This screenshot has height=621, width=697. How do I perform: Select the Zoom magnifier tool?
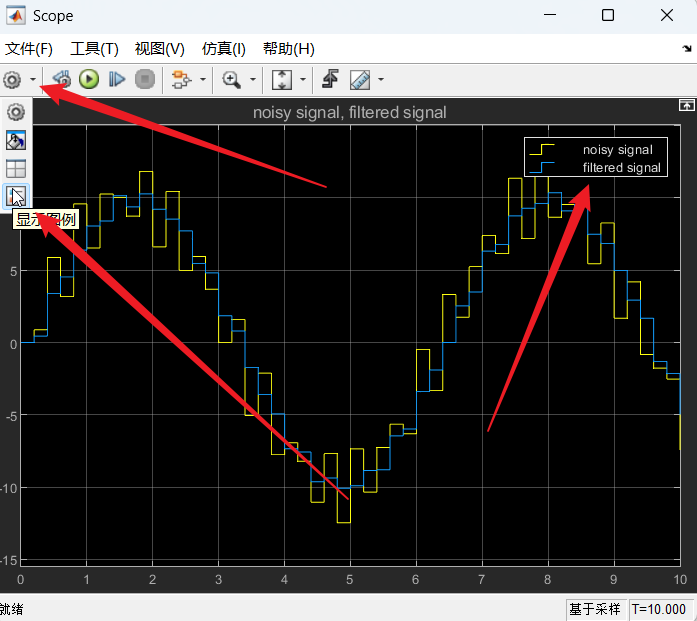click(231, 80)
